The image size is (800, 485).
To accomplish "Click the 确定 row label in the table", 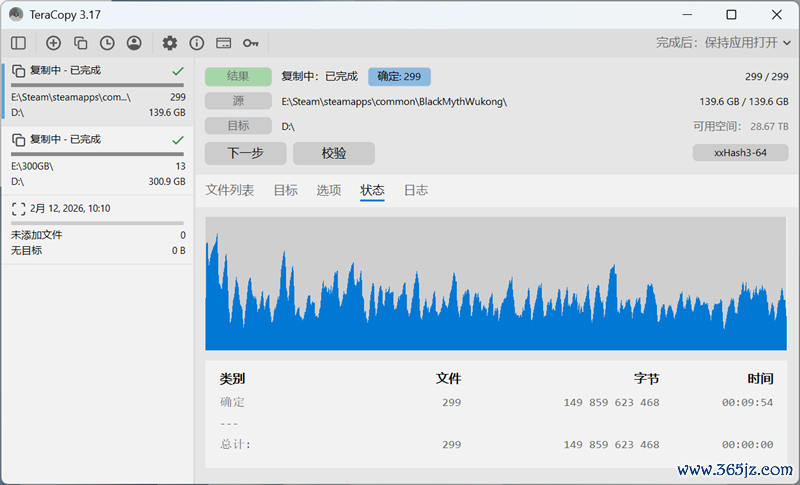I will (x=232, y=402).
